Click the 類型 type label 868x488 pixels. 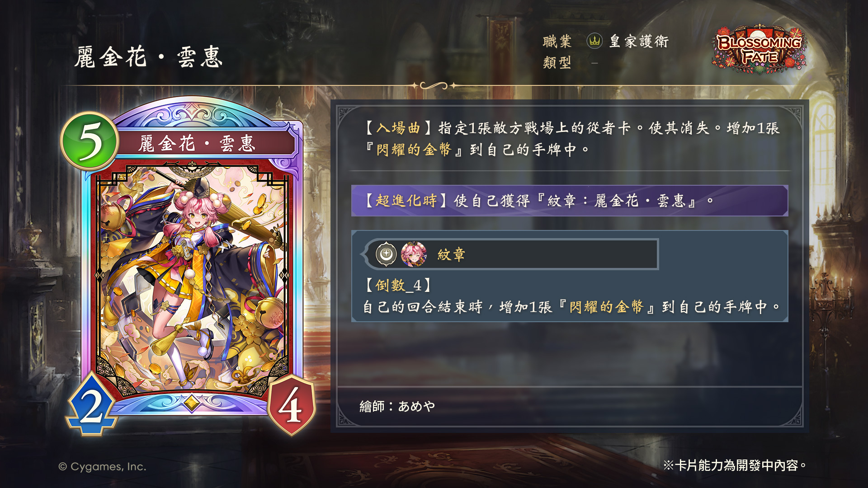tap(557, 62)
